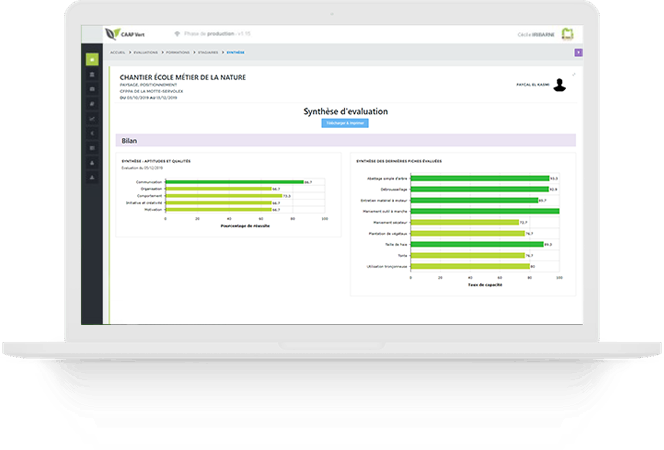
Task: Click the 'Taille de haie' bar
Action: [477, 244]
